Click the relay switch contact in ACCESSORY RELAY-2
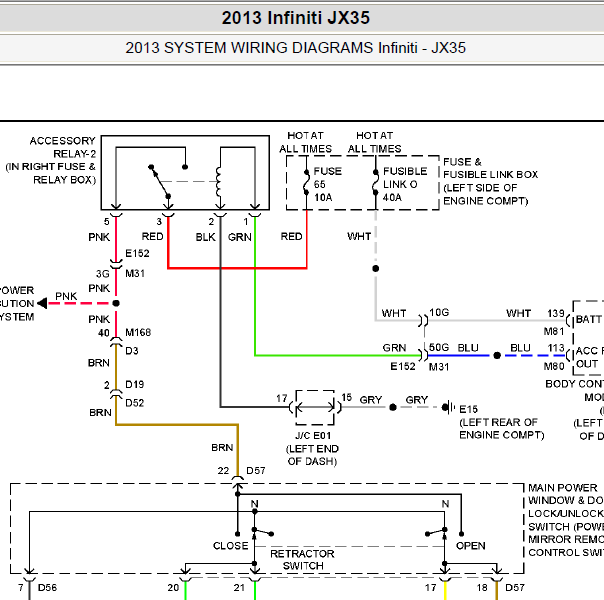The image size is (604, 600). pyautogui.click(x=159, y=181)
